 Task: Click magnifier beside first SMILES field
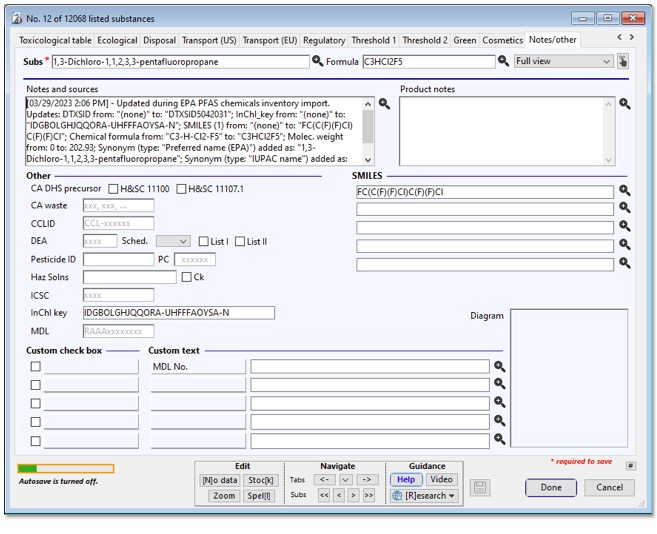(x=625, y=190)
